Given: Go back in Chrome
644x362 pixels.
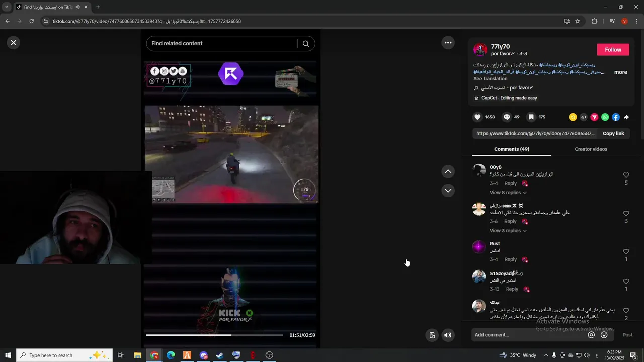Looking at the screenshot, I should pyautogui.click(x=8, y=21).
